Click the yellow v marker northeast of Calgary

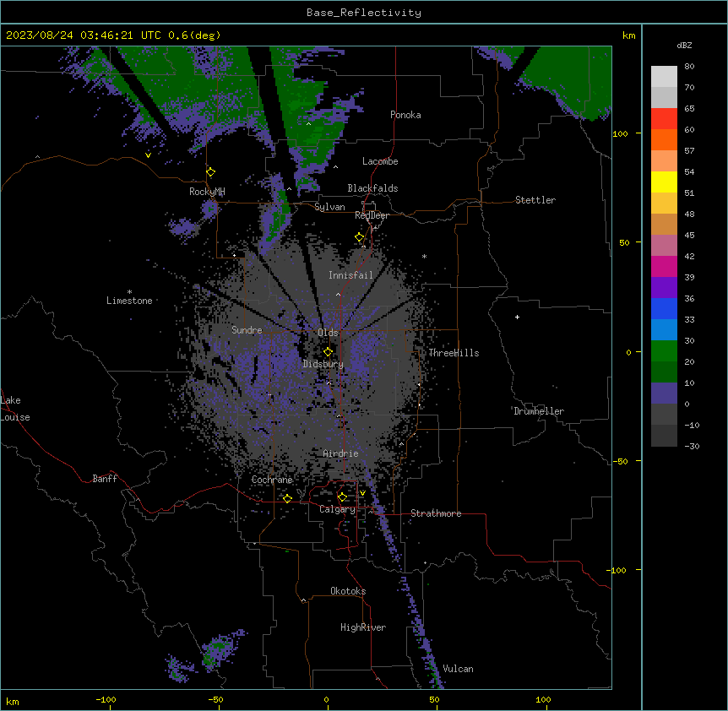click(362, 493)
